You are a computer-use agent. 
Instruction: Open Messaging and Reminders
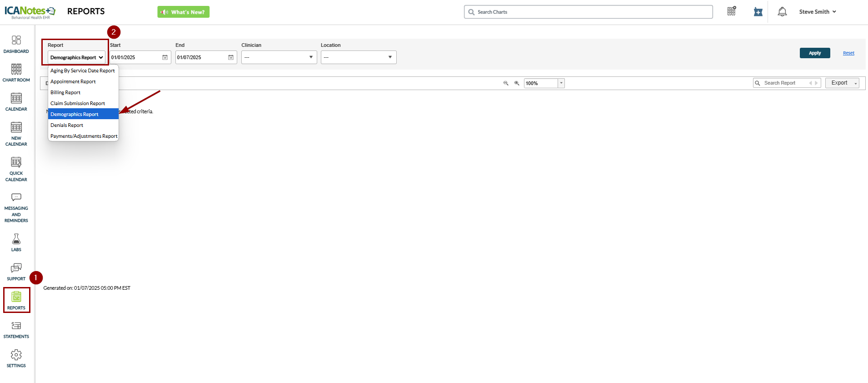[x=16, y=207]
